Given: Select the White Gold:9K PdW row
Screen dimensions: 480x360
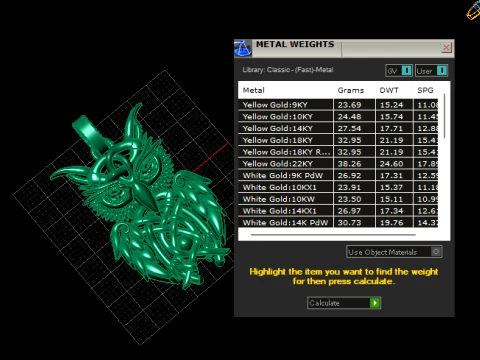Looking at the screenshot, I should tap(338, 175).
